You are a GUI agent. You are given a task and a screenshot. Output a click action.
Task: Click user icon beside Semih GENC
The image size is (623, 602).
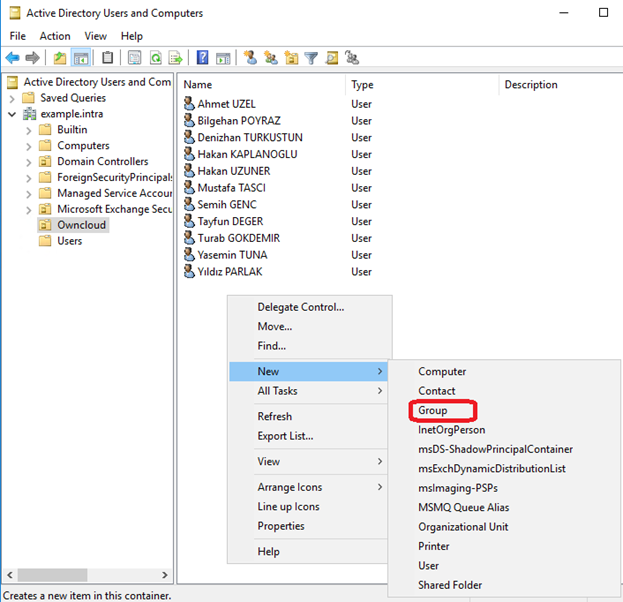(x=189, y=204)
